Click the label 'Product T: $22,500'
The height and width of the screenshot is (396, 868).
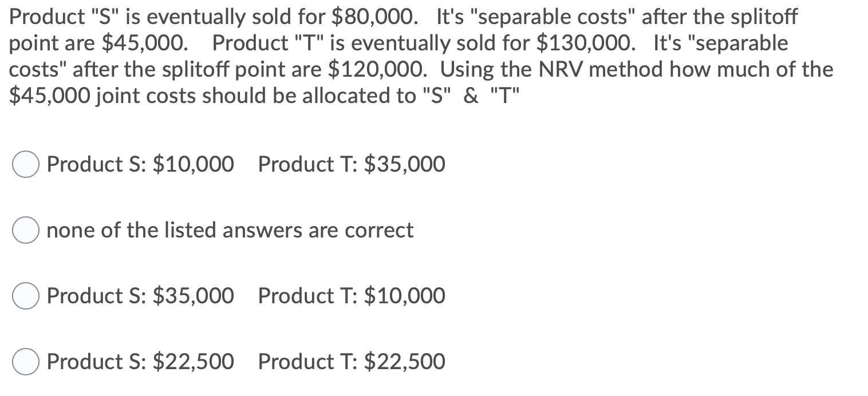[351, 362]
